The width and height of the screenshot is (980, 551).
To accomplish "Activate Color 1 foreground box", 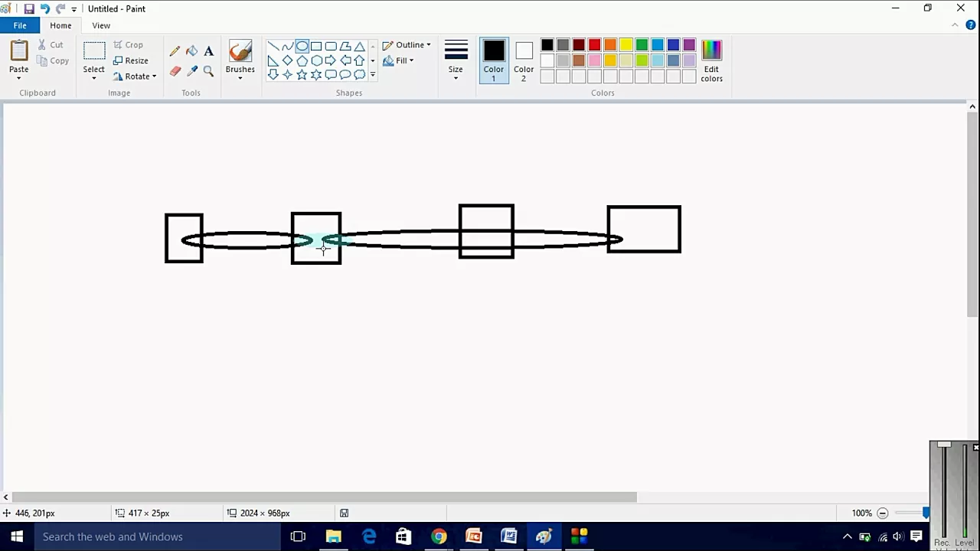I will 494,60.
